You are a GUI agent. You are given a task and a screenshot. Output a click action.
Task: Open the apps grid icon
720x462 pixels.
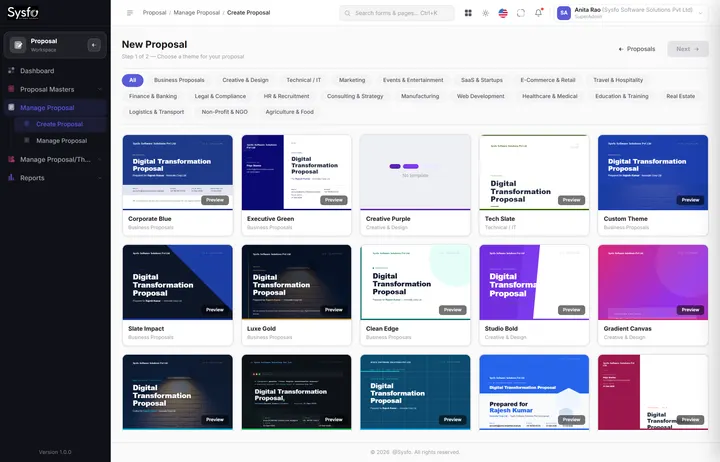tap(468, 13)
